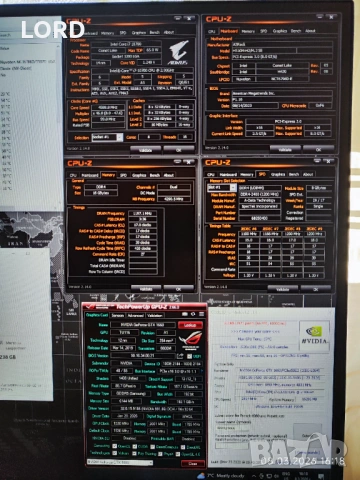Image resolution: width=360 pixels, height=480 pixels.
Task: Click the Core Speed value in CPU-Z CPU window
Action: pos(108,107)
